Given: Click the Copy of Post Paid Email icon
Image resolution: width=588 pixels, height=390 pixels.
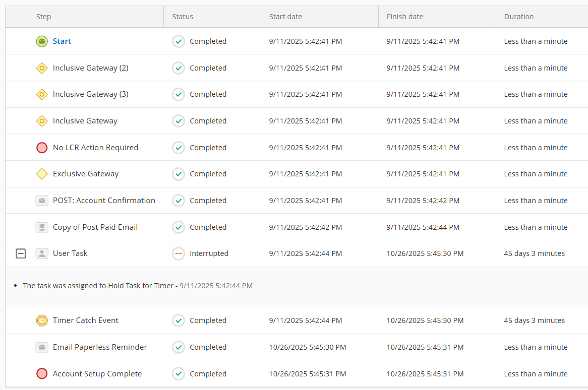Looking at the screenshot, I should coord(42,227).
